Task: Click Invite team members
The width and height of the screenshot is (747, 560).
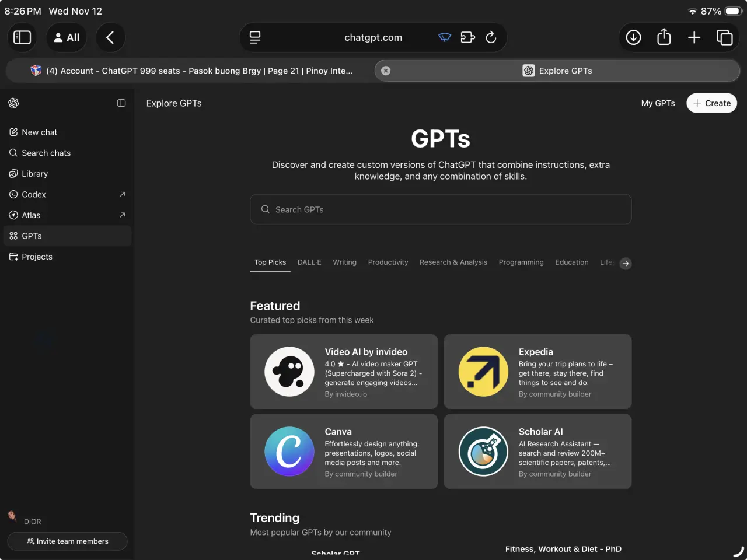Action: tap(67, 541)
